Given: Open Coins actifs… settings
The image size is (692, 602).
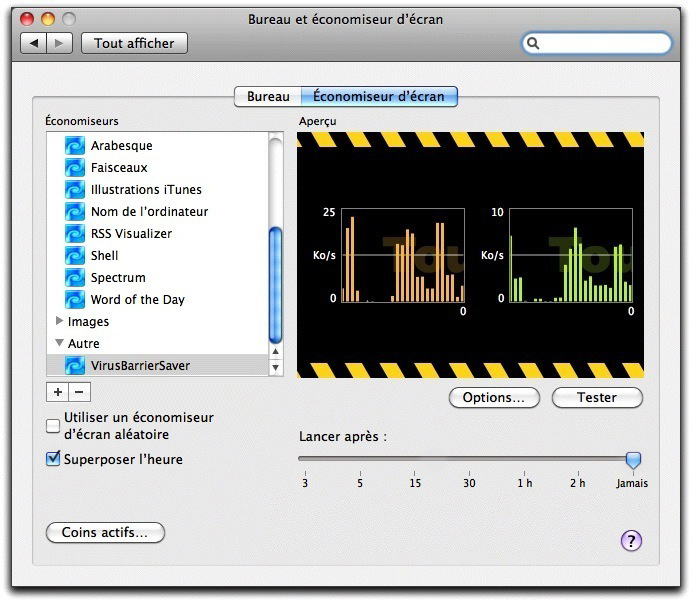Looking at the screenshot, I should click(105, 533).
